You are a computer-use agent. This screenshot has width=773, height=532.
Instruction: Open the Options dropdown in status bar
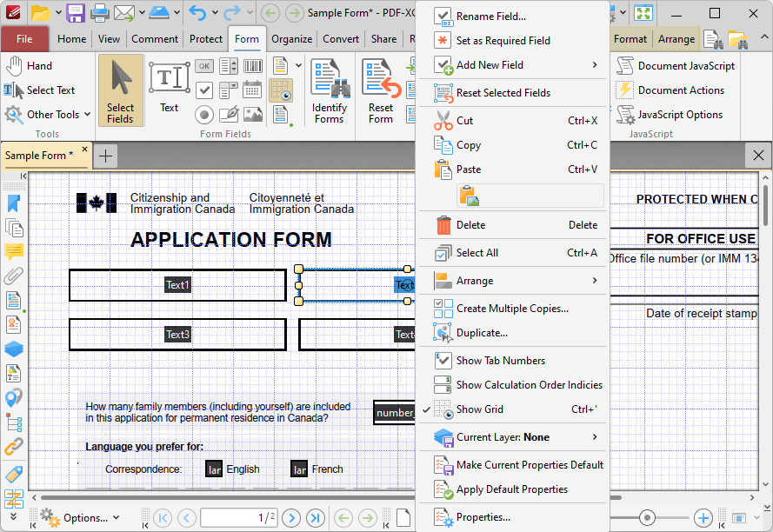coord(80,518)
